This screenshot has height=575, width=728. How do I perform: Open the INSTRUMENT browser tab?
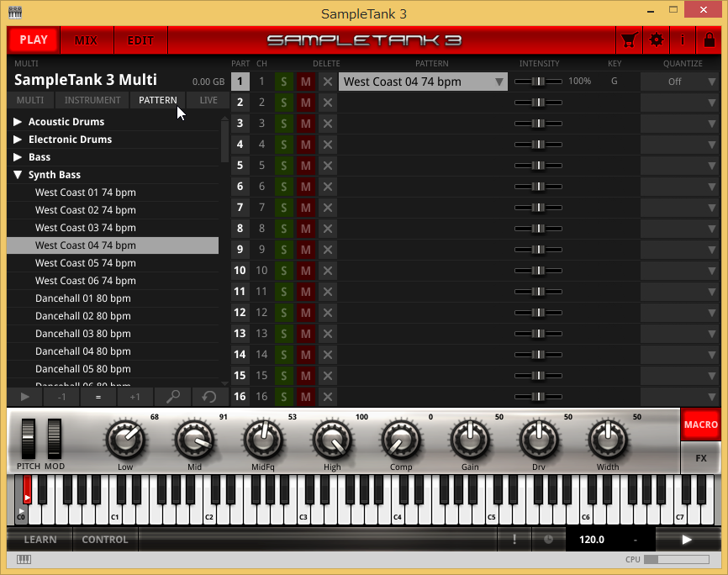92,100
